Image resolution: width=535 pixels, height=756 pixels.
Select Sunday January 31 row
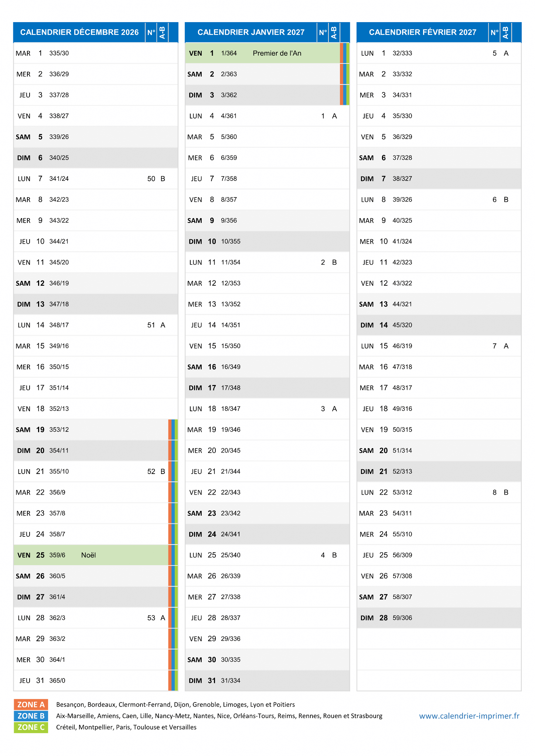(x=267, y=680)
